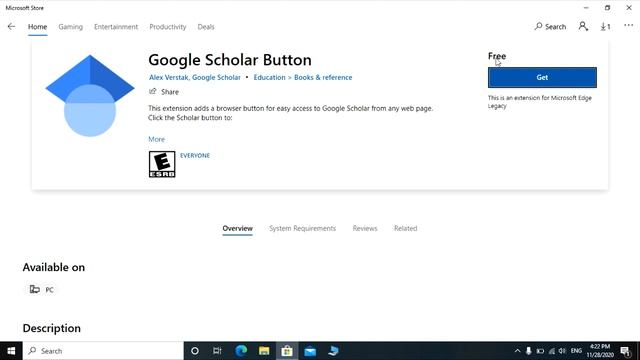The height and width of the screenshot is (360, 640).
Task: Switch to System Requirements tab
Action: tap(302, 228)
